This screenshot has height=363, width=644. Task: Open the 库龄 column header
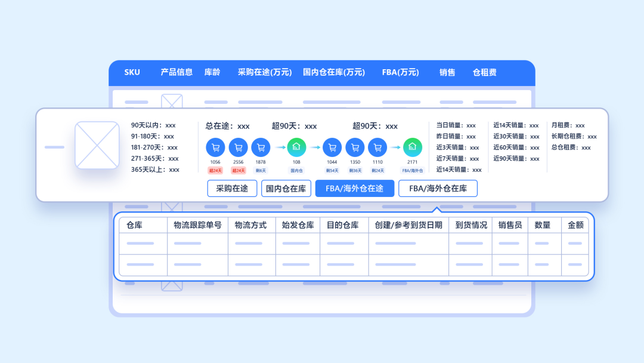(212, 72)
